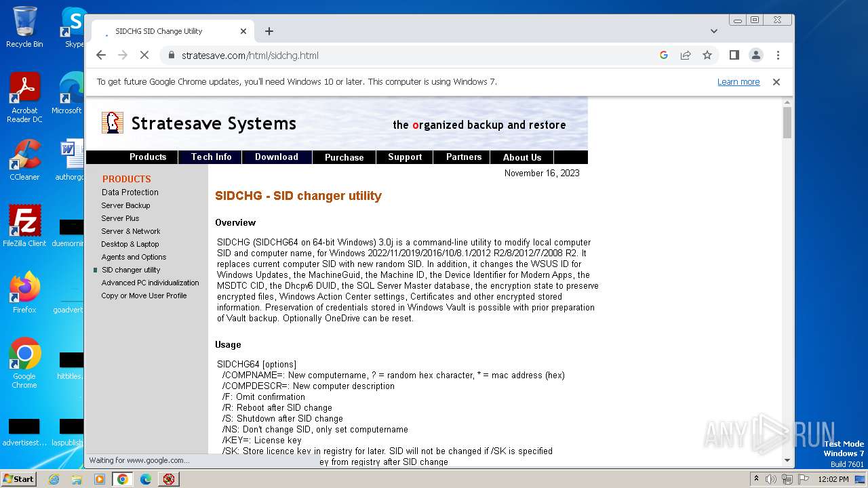
Task: Open the Download menu
Action: [277, 157]
